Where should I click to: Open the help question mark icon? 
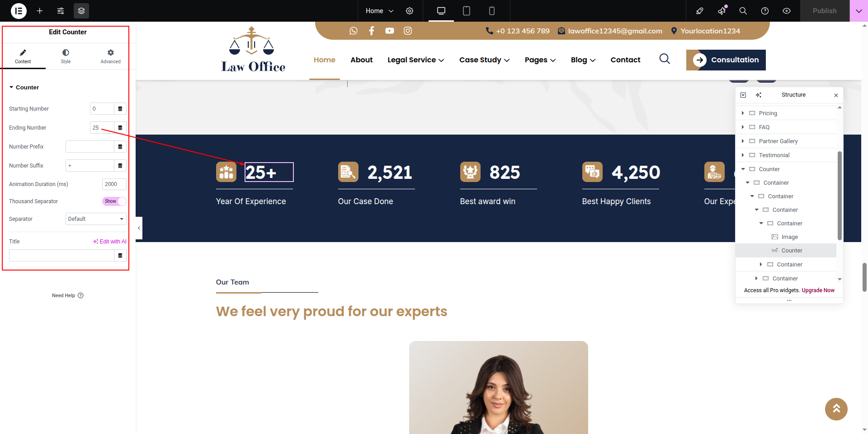[765, 11]
